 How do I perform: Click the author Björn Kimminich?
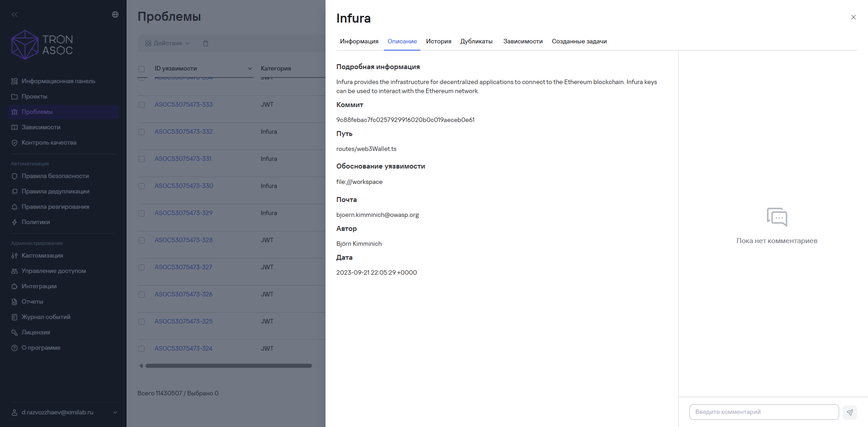[x=359, y=244]
